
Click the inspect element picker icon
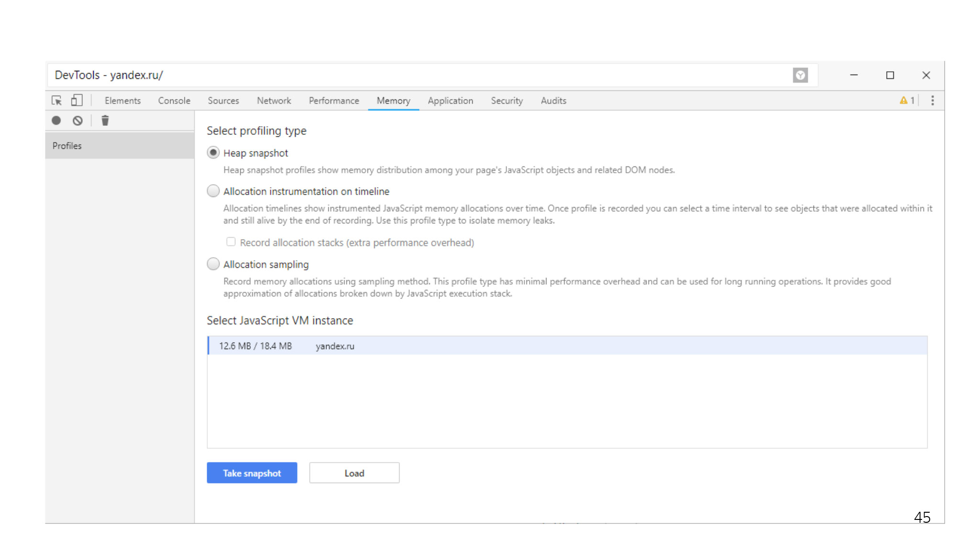pos(56,100)
